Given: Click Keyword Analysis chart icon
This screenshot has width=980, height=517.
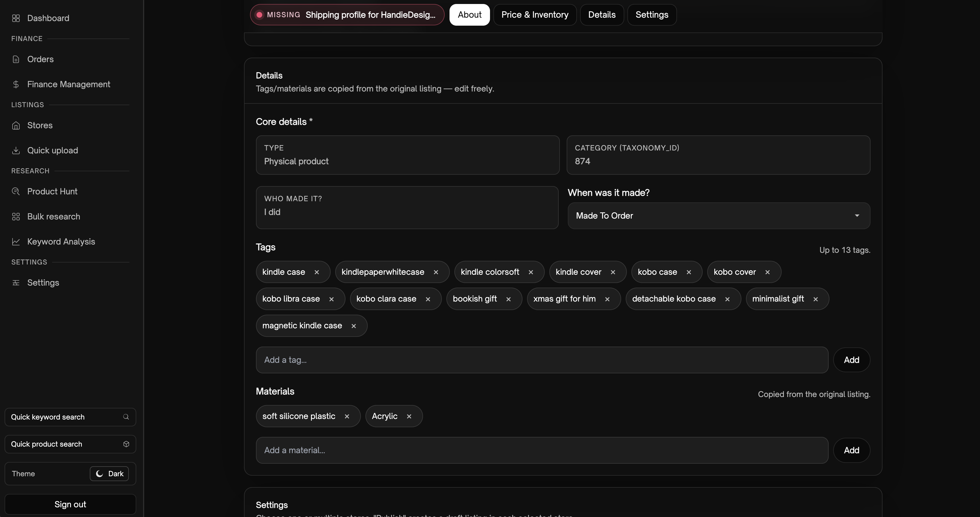Looking at the screenshot, I should (16, 242).
